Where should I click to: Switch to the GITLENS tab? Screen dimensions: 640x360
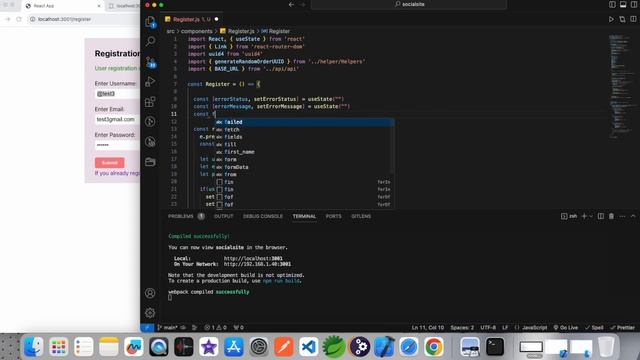tap(361, 216)
